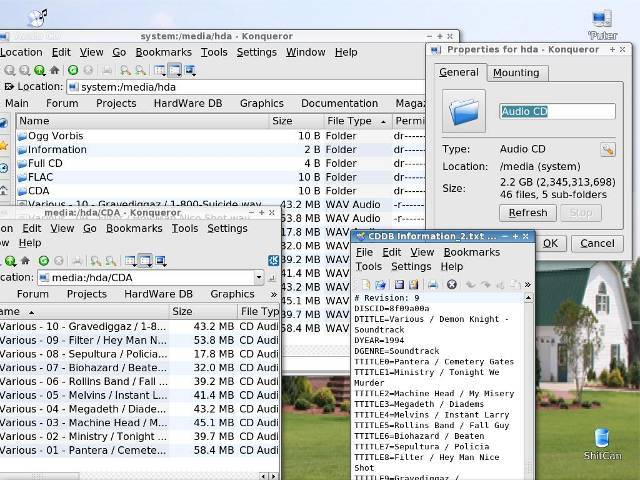Select the Full CD folder
The width and height of the screenshot is (640, 480).
pos(40,163)
